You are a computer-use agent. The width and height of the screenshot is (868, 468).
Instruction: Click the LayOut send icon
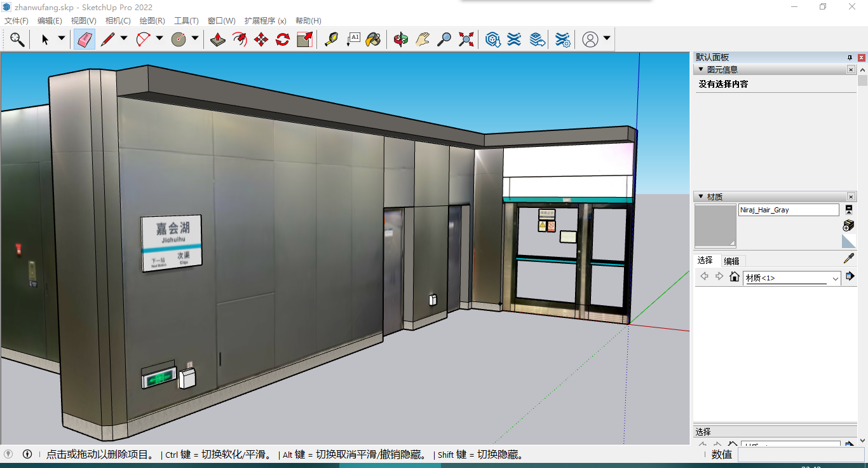tap(537, 39)
